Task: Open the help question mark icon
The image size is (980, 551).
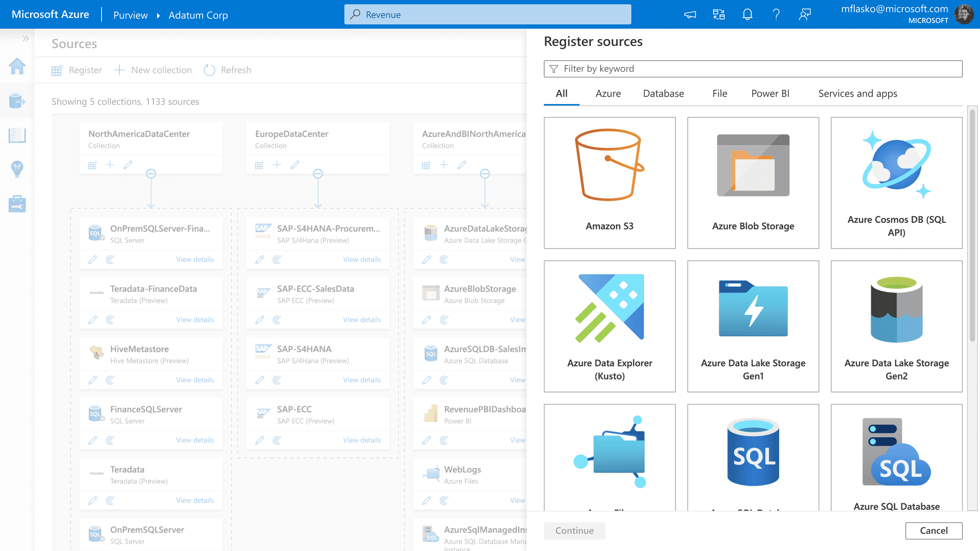Action: [776, 14]
